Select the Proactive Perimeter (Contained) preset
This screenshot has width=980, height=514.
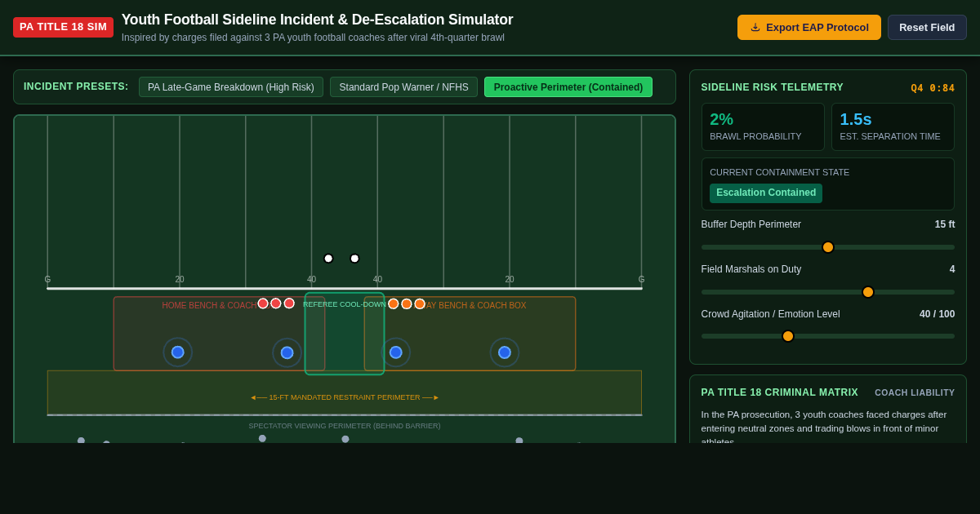click(x=568, y=87)
